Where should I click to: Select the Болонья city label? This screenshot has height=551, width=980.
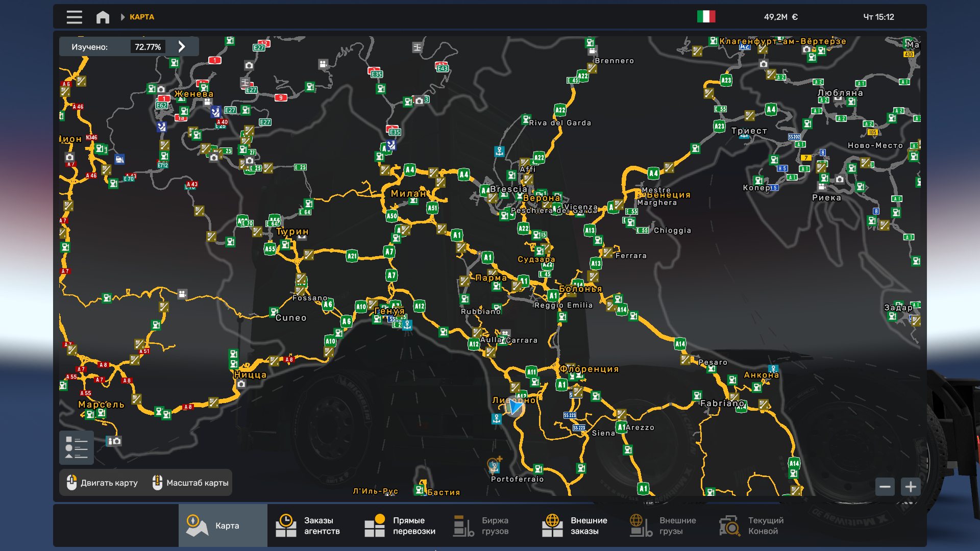(x=580, y=289)
